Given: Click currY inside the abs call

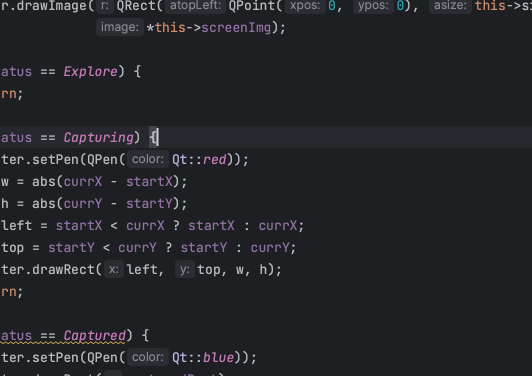Looking at the screenshot, I should point(83,204).
